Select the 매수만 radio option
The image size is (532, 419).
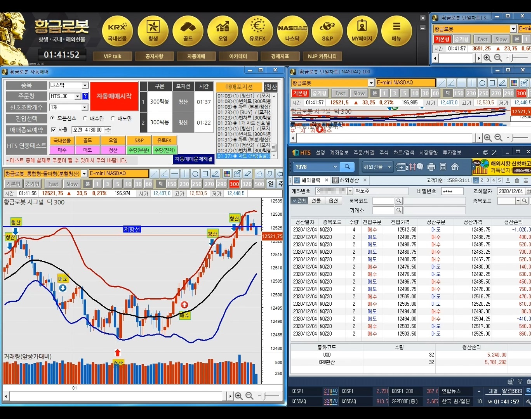coord(85,118)
